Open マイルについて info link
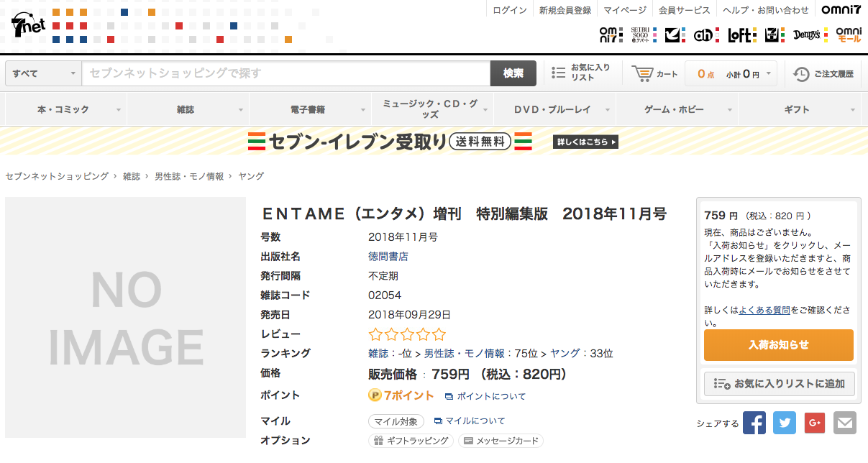Screen dimensions: 868x463 [x=470, y=421]
